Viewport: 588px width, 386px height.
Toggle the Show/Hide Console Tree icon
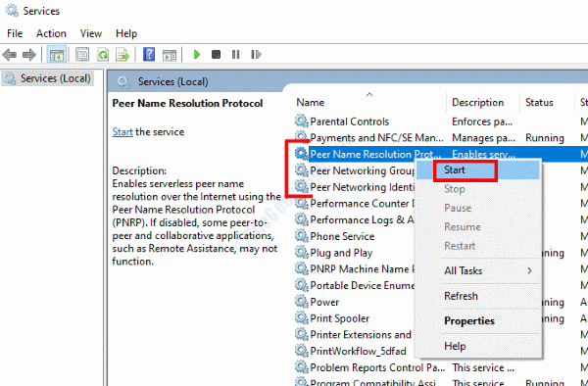click(x=57, y=55)
